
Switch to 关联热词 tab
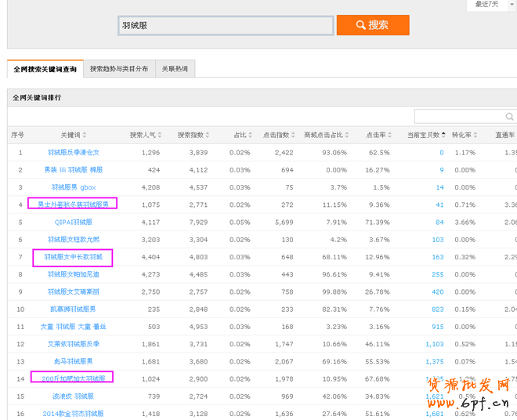click(174, 69)
